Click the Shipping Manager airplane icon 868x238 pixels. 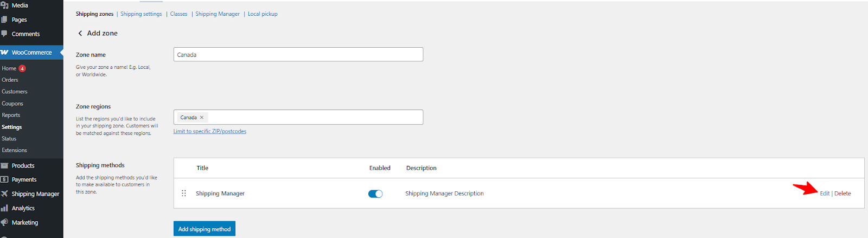(x=4, y=194)
